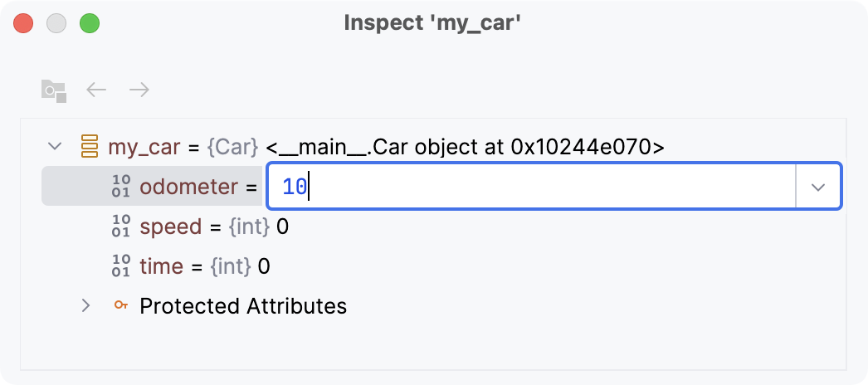Click the speed binary field icon

[121, 227]
